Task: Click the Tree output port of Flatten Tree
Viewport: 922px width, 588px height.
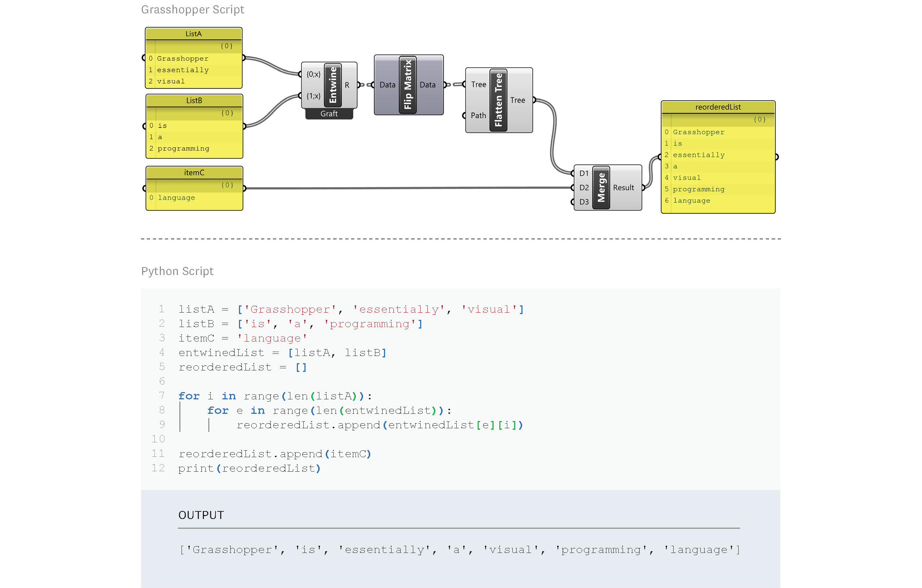Action: click(x=534, y=100)
